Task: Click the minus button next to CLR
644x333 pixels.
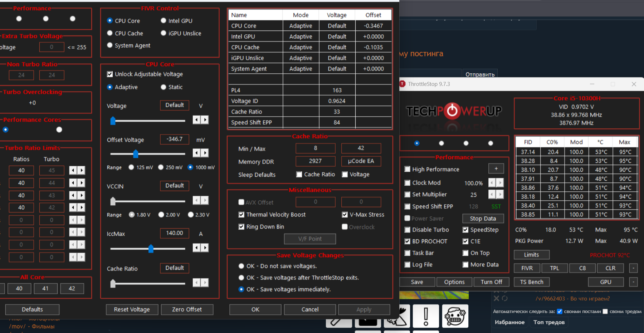Action: (634, 268)
